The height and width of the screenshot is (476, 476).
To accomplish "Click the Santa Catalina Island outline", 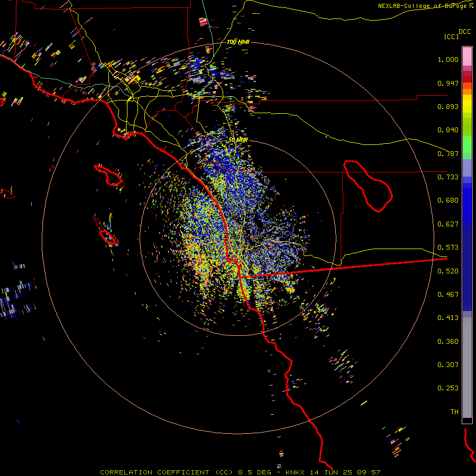I will point(109,176).
